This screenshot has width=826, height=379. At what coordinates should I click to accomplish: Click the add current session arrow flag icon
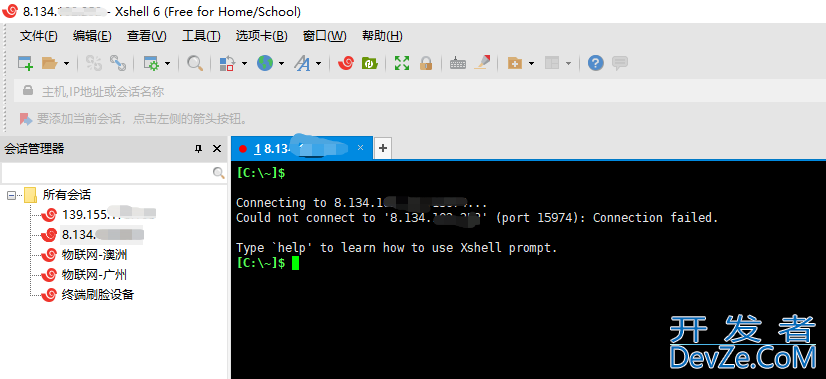[x=26, y=119]
